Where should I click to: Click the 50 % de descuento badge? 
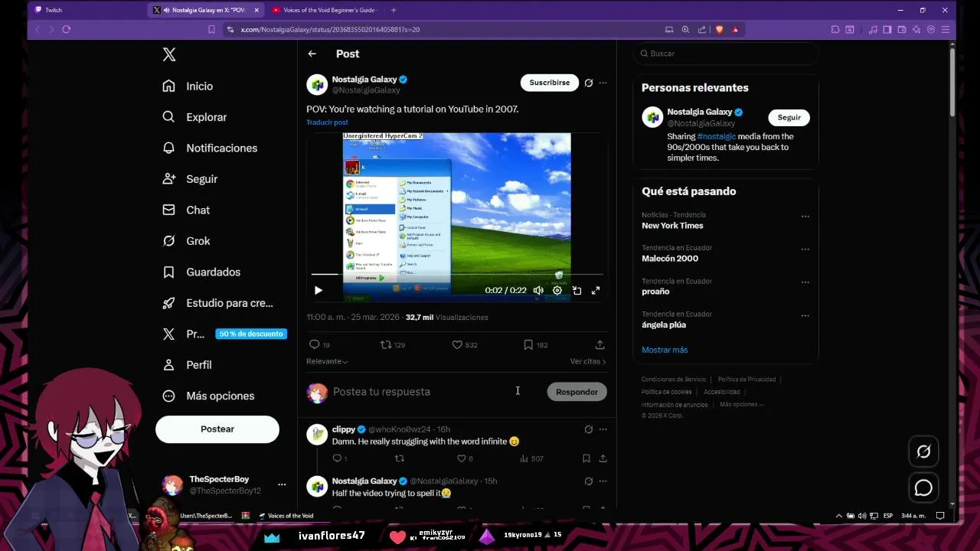point(251,334)
